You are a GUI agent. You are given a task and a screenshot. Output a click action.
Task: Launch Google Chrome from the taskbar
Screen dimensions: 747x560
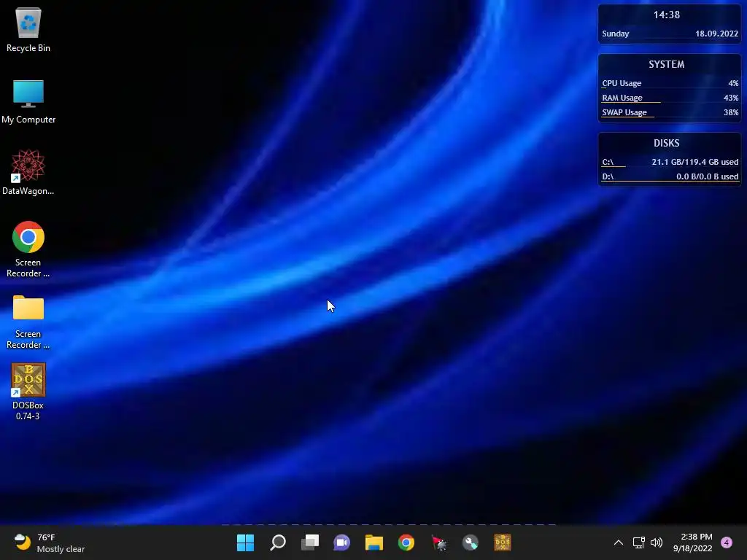[406, 542]
